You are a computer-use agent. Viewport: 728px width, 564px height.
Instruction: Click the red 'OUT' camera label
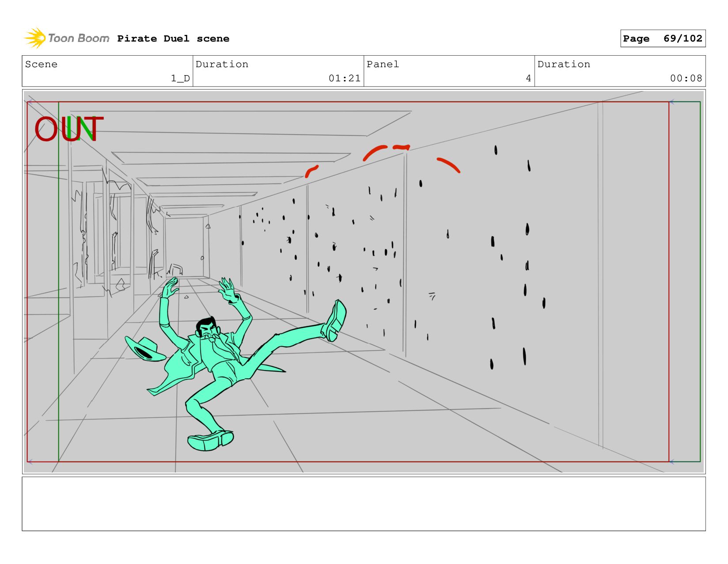[69, 129]
